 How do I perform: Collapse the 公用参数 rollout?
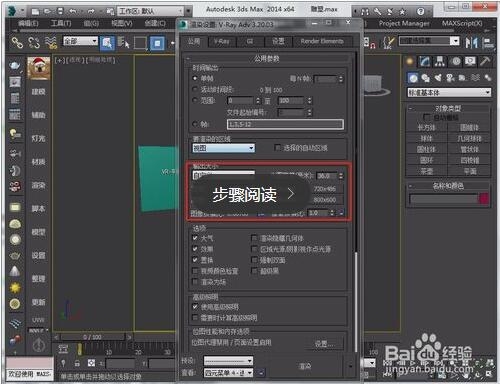point(267,59)
